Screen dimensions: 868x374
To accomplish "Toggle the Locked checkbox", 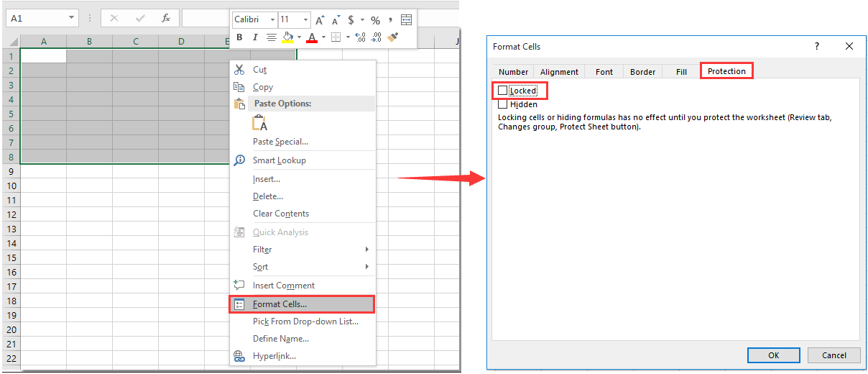I will tap(502, 91).
